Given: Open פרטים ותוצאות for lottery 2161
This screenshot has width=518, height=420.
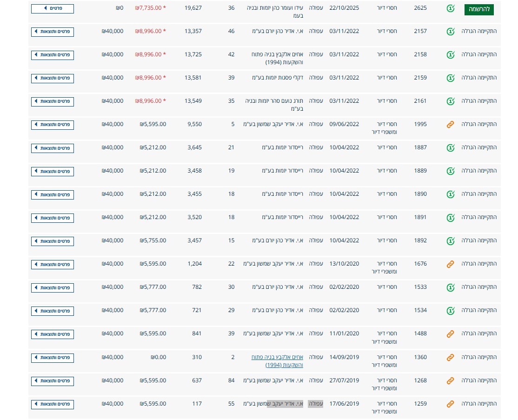Looking at the screenshot, I should [53, 101].
